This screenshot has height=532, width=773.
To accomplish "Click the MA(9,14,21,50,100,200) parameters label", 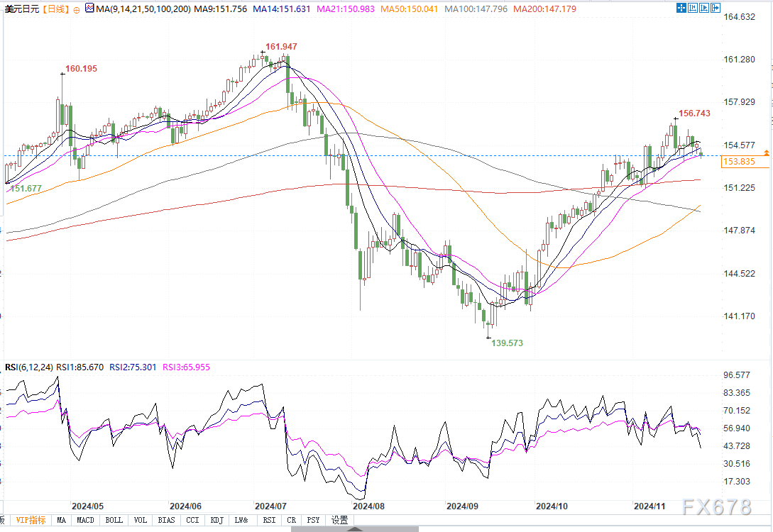I will pos(143,9).
